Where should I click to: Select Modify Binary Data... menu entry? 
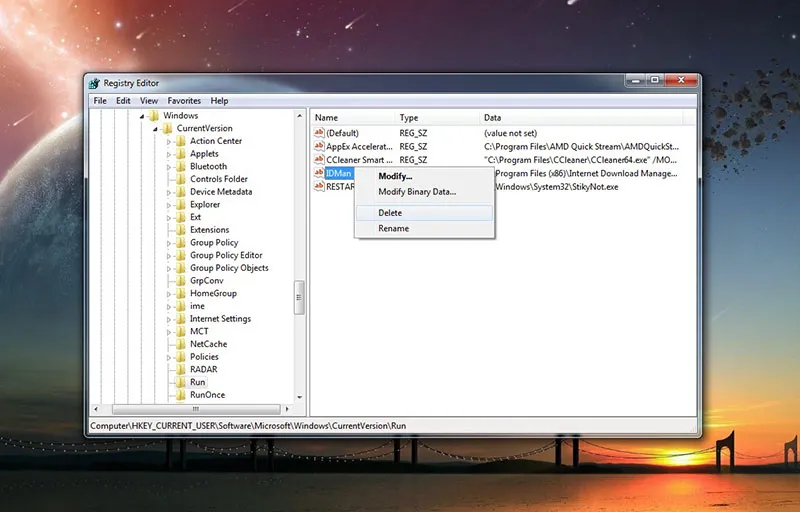coord(416,192)
